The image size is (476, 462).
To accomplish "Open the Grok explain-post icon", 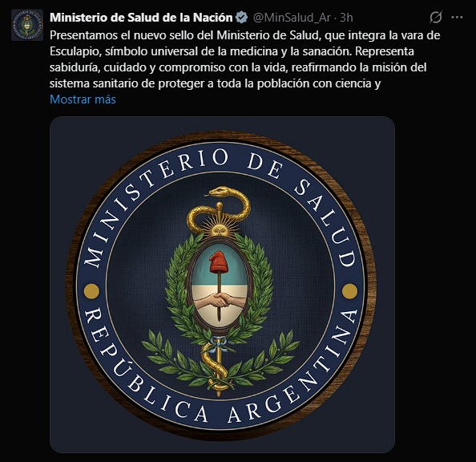I will pyautogui.click(x=436, y=18).
